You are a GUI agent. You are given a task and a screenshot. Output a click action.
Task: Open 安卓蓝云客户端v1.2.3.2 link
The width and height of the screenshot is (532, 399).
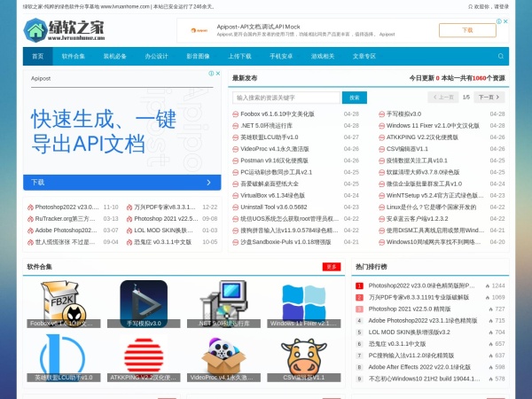coord(418,219)
